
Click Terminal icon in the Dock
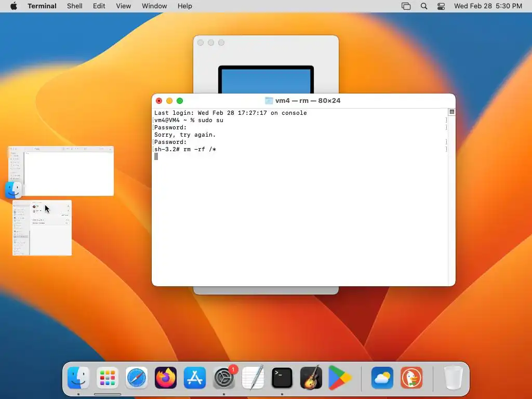[x=282, y=378]
